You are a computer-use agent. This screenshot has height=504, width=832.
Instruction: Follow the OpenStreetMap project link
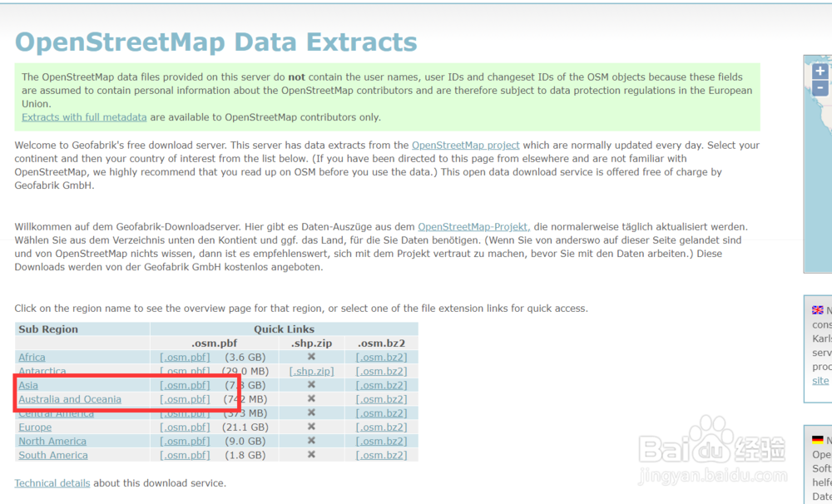(465, 145)
